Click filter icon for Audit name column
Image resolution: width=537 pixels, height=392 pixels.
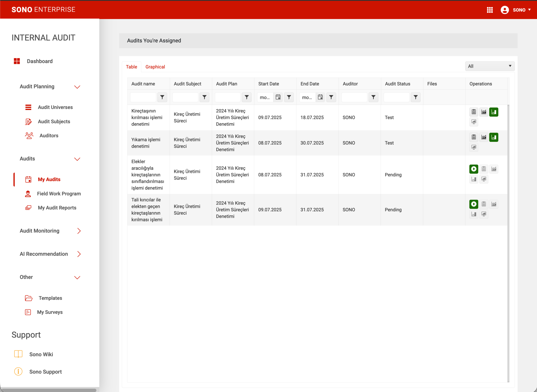coord(162,97)
